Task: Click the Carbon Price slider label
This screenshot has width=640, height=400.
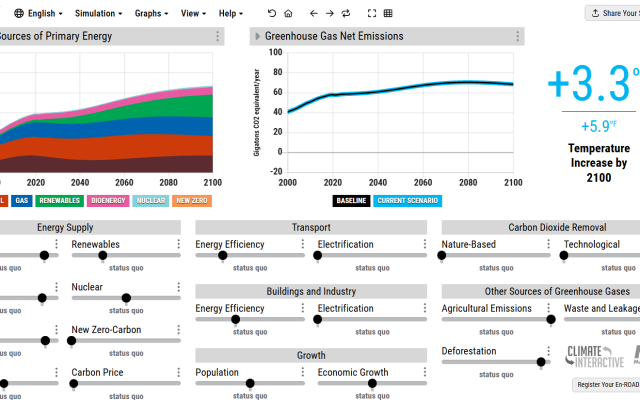Action: click(x=97, y=372)
